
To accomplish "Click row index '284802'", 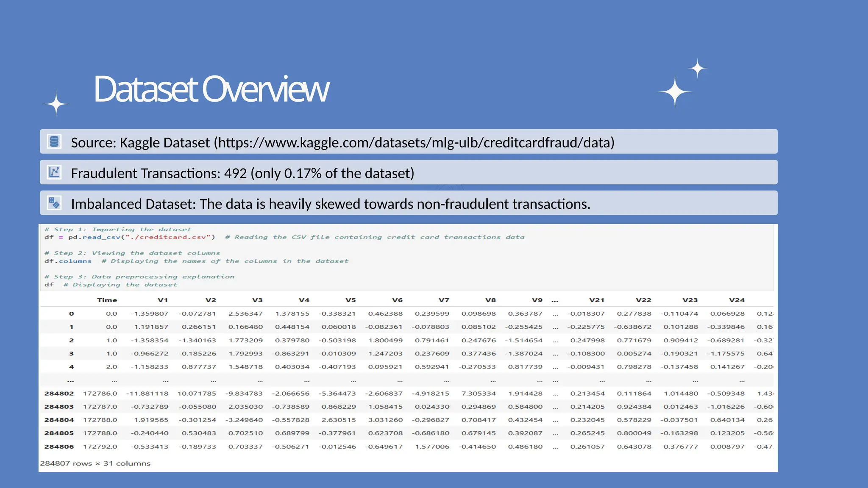I will [59, 394].
